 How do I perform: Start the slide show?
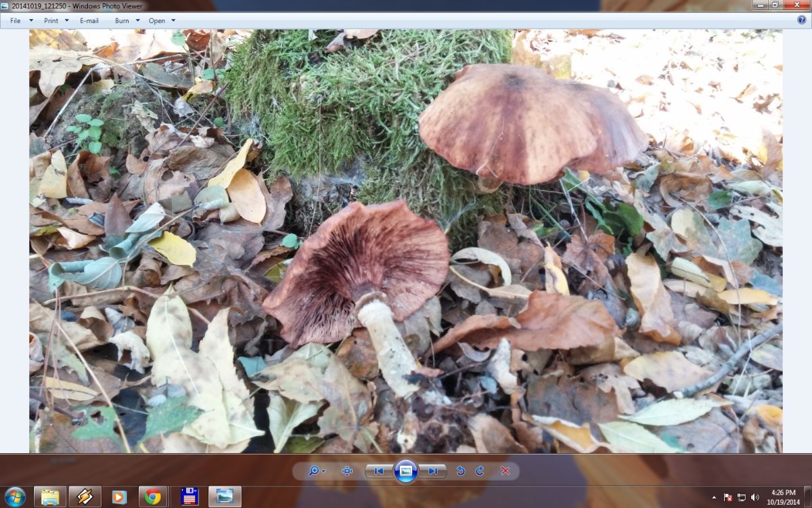click(x=405, y=471)
